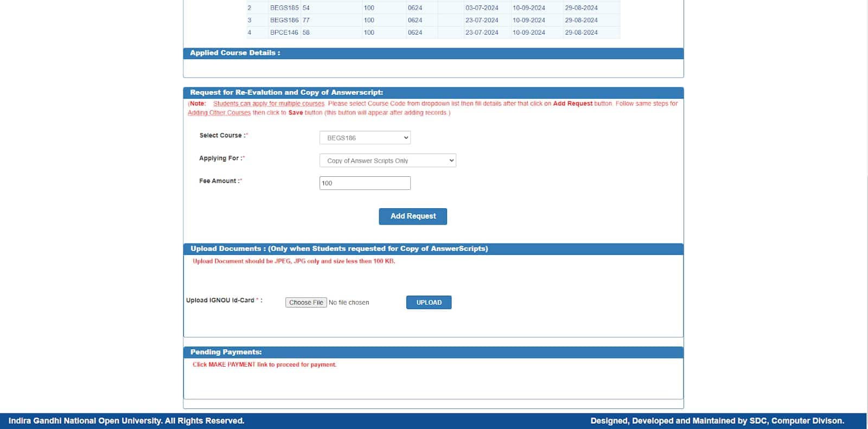Click 'Students can apply for multiple courses' text

point(269,104)
